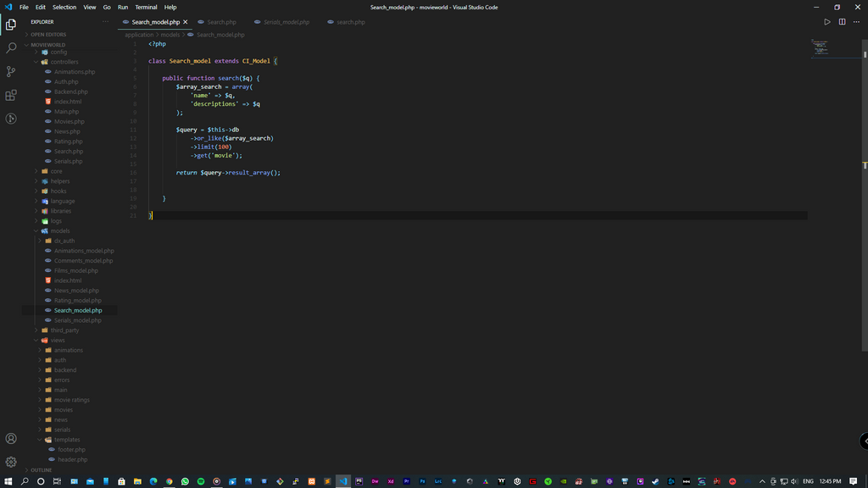The width and height of the screenshot is (868, 488).
Task: Open header.php in templates
Action: [x=73, y=460]
